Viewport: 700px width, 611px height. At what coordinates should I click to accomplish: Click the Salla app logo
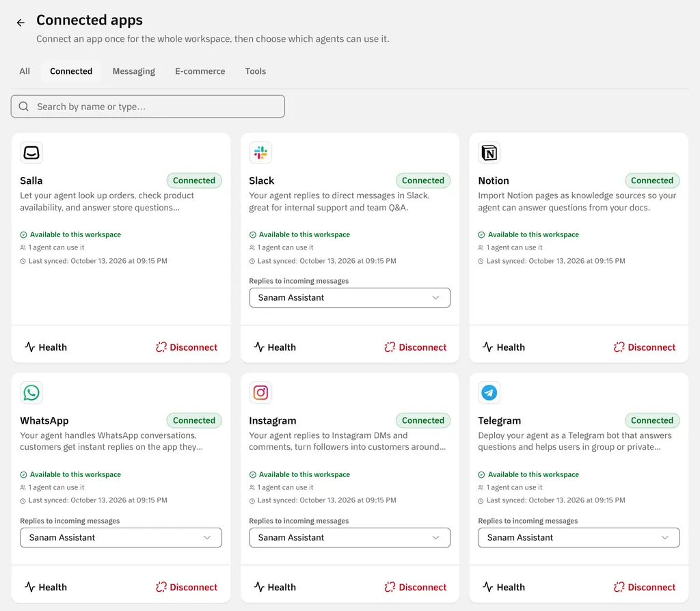(31, 152)
